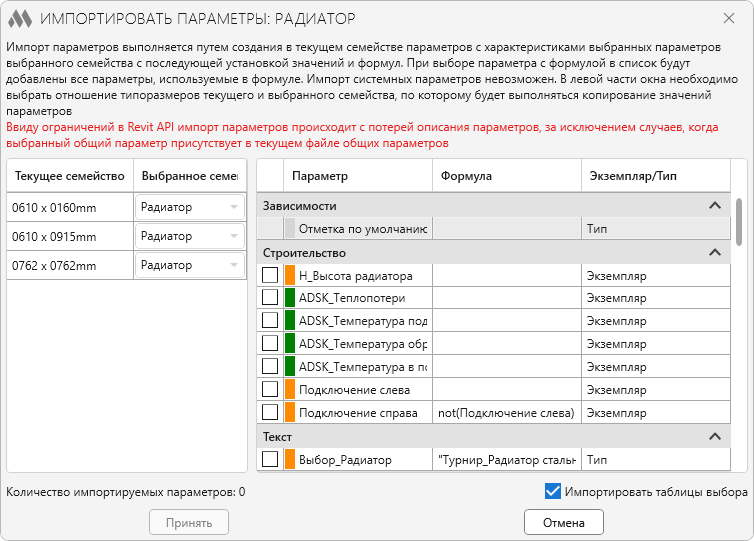Tick checkbox for ADSK_Температура в по row

[x=270, y=367]
